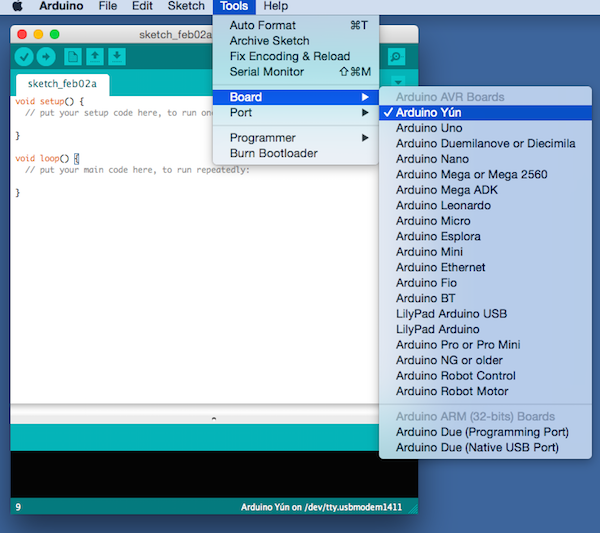
Task: Select Arduino Uno board
Action: tap(485, 128)
